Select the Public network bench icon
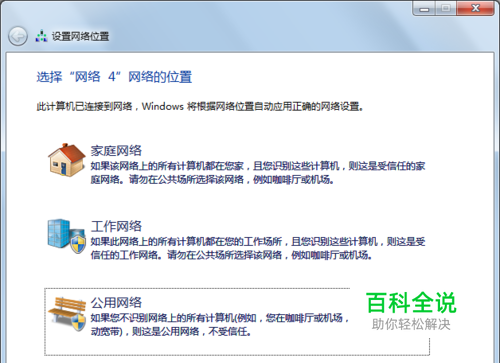Screen dimensions: 500x363 point(67,313)
